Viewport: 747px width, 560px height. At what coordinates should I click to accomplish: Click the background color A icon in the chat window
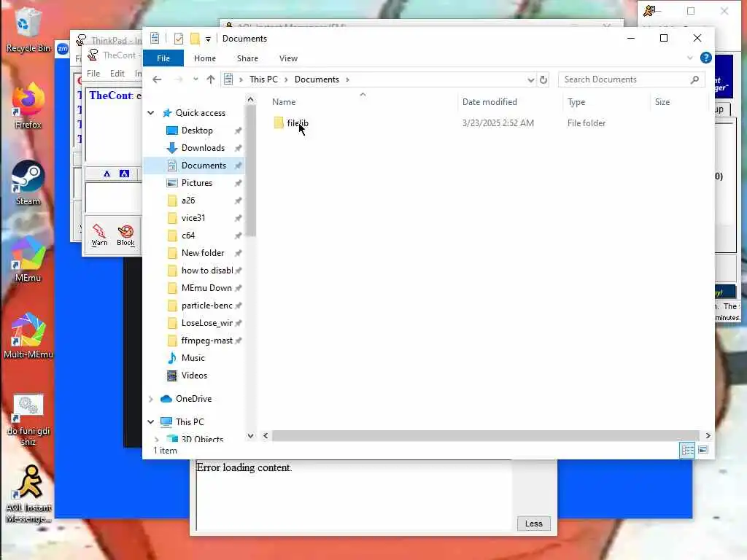[124, 174]
